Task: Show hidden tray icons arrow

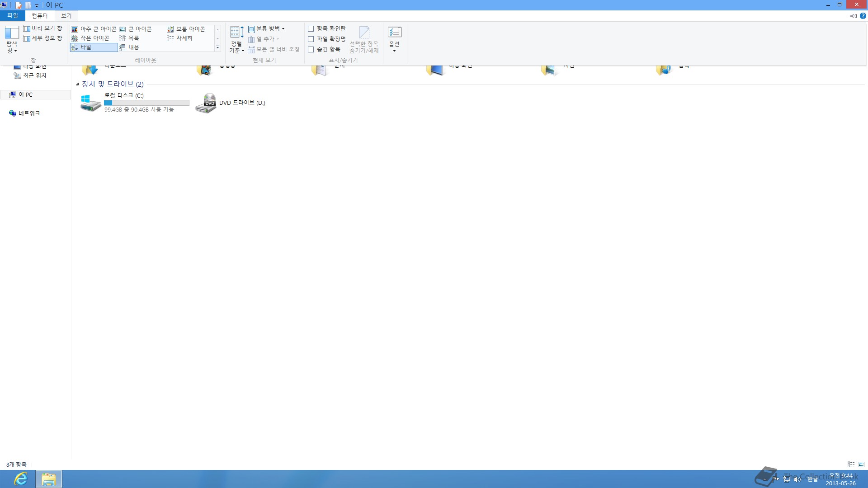Action: point(765,479)
